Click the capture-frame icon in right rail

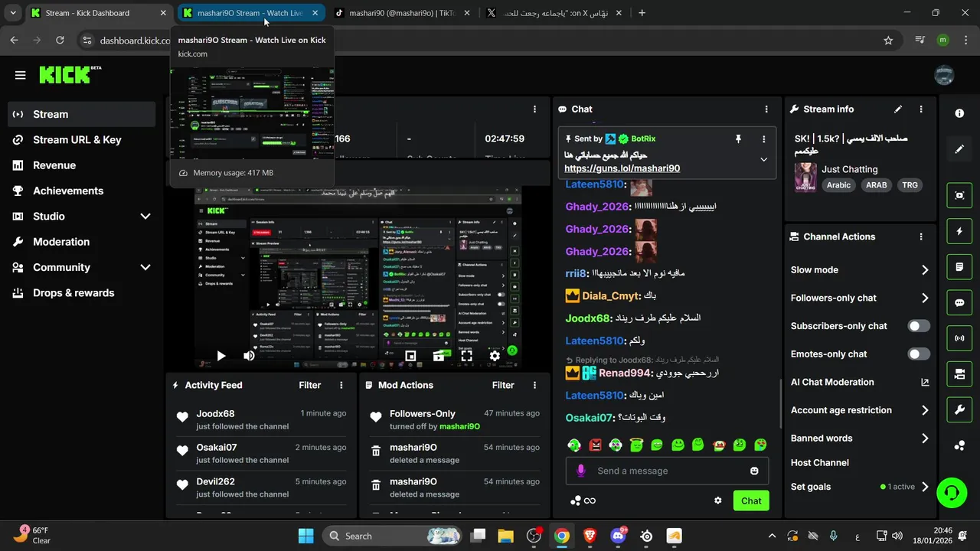959,195
